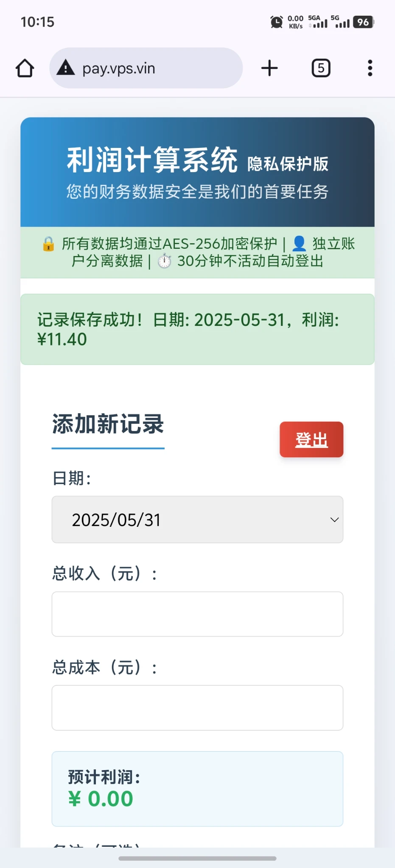Tap the stopwatch emoji before 30分钟
Viewport: 395px width, 868px height.
point(165,262)
